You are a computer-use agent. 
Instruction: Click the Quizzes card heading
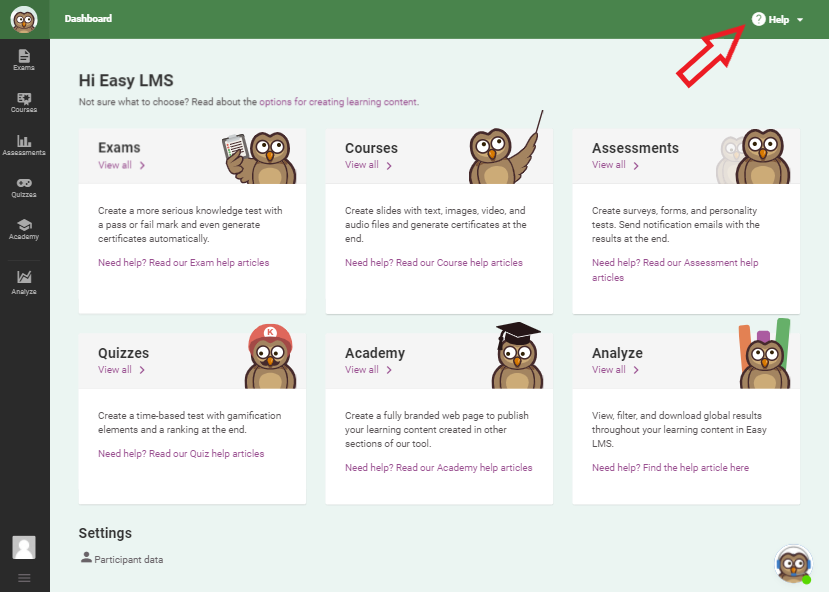pos(123,353)
